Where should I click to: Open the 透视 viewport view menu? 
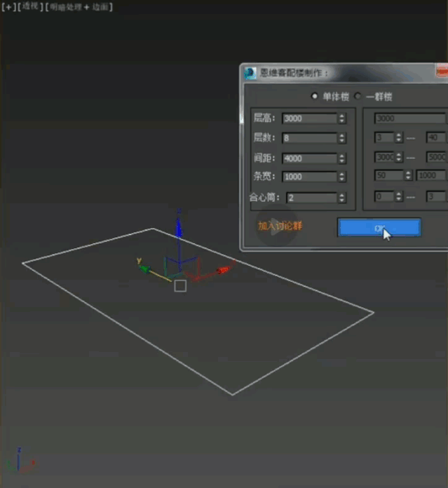coord(30,6)
